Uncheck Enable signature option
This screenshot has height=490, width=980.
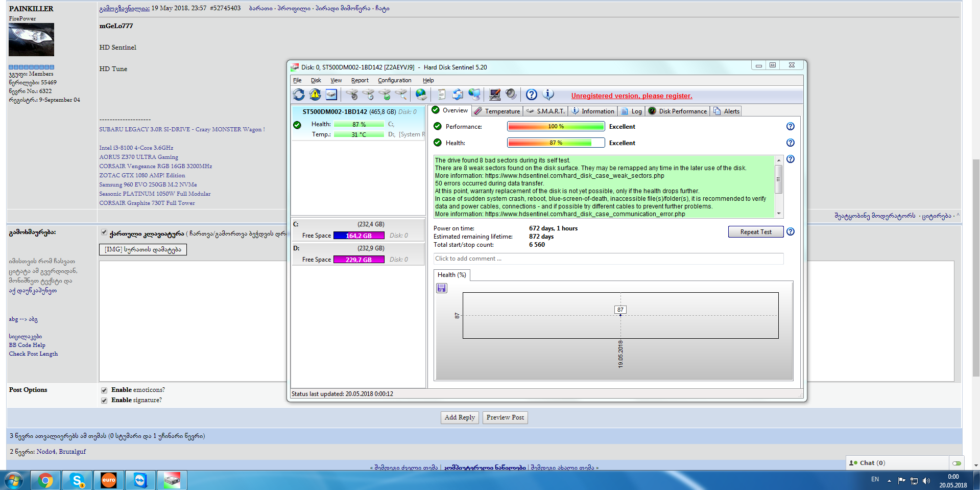(104, 401)
